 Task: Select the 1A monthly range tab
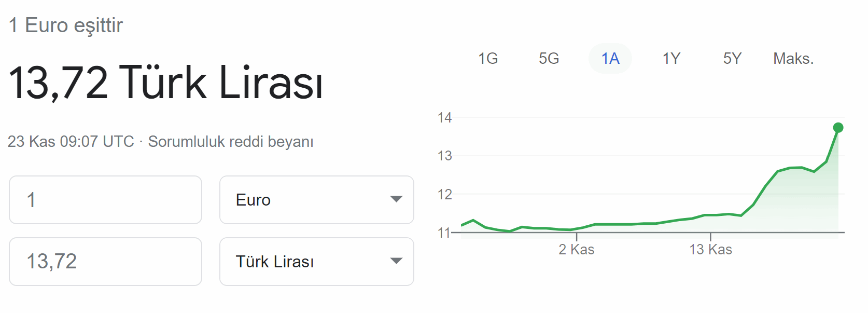click(610, 59)
